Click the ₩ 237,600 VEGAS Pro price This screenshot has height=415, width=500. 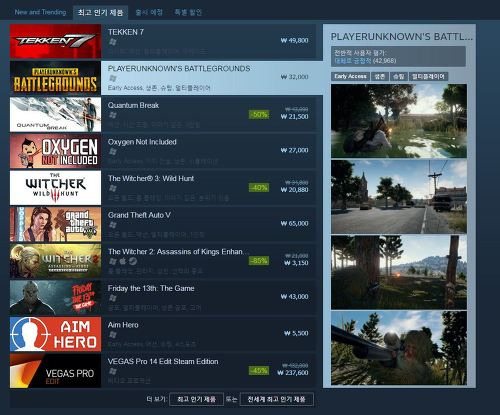[x=293, y=373]
